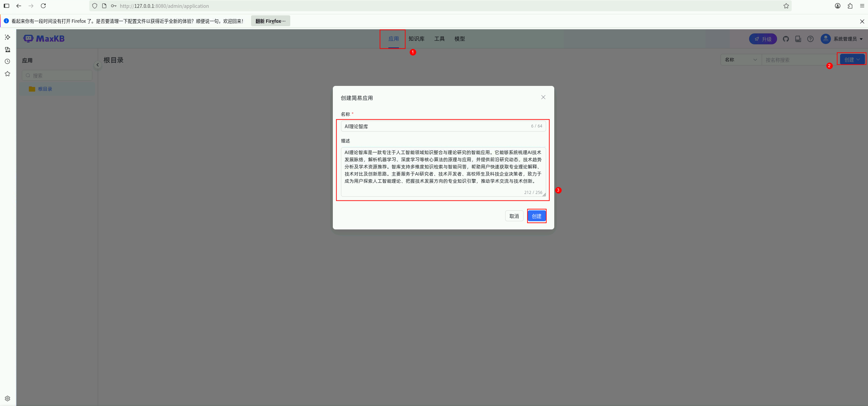Click the MaxKB logo
Image resolution: width=868 pixels, height=406 pixels.
pos(44,39)
